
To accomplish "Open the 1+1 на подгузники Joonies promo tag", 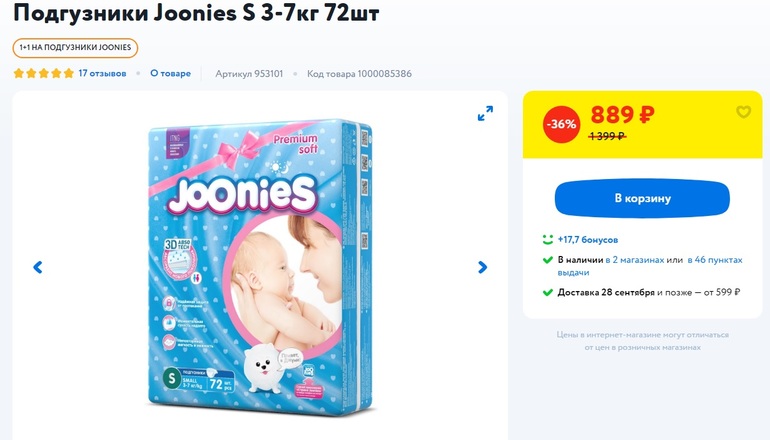I will (75, 48).
